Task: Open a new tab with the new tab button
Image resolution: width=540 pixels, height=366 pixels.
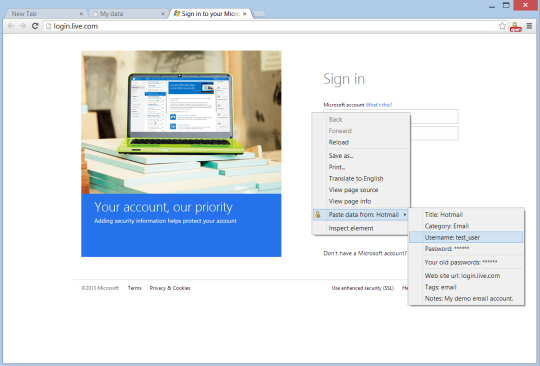Action: [259, 14]
